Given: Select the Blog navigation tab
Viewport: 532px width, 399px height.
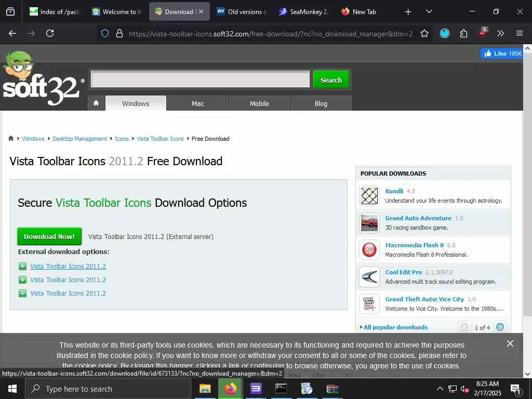Looking at the screenshot, I should click(321, 103).
